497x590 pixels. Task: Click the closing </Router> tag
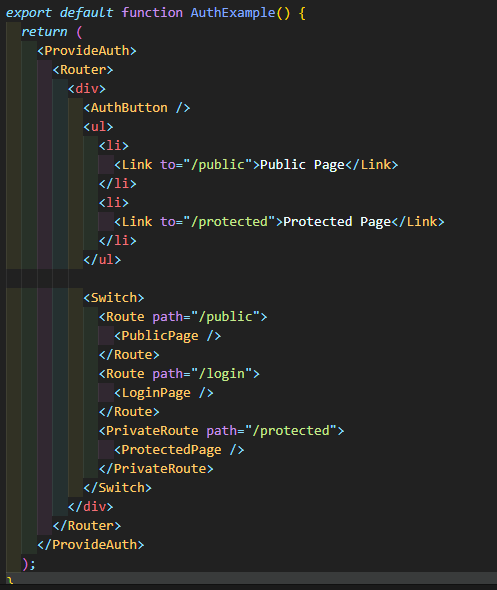pyautogui.click(x=87, y=526)
